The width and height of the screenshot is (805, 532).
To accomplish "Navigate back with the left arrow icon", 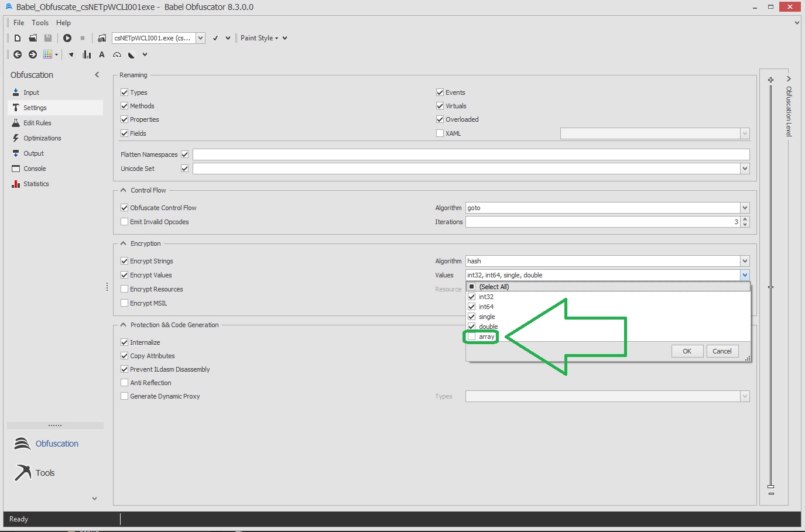I will (18, 54).
